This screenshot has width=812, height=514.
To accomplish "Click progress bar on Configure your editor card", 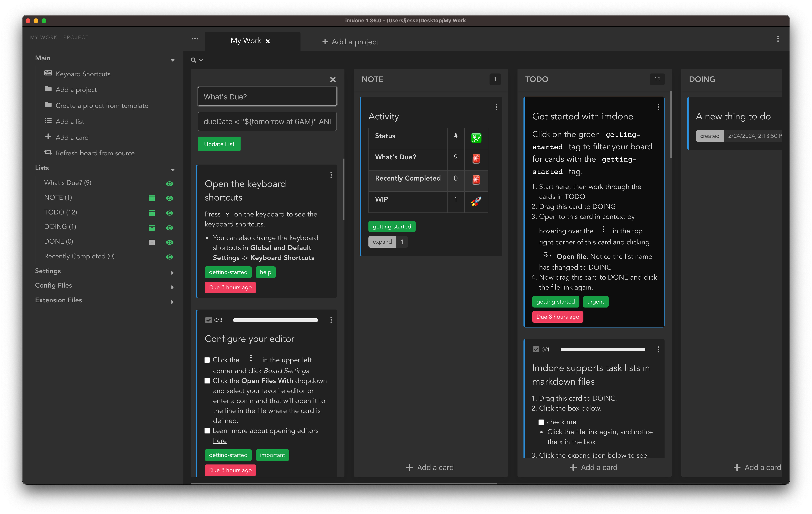I will click(x=276, y=320).
